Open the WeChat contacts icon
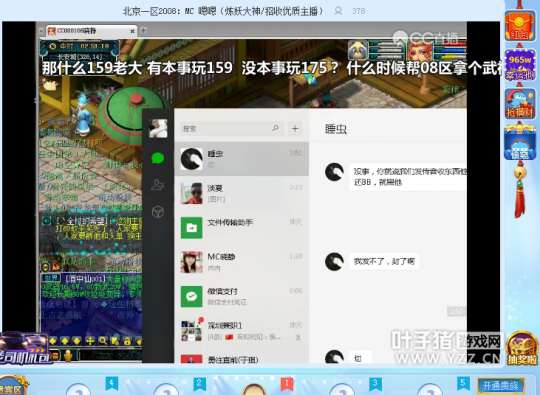Image resolution: width=540 pixels, height=395 pixels. coord(158,185)
